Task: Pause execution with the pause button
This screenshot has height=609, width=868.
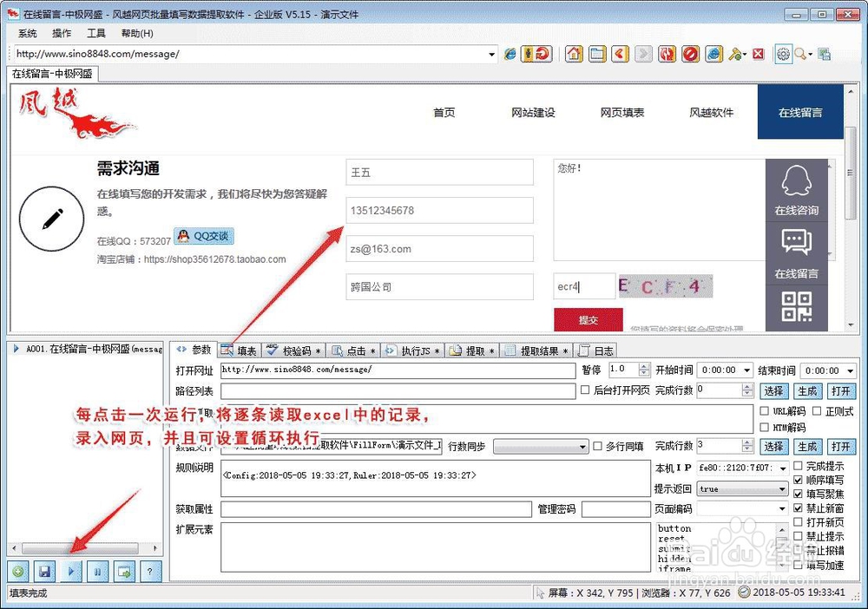Action: (x=97, y=572)
